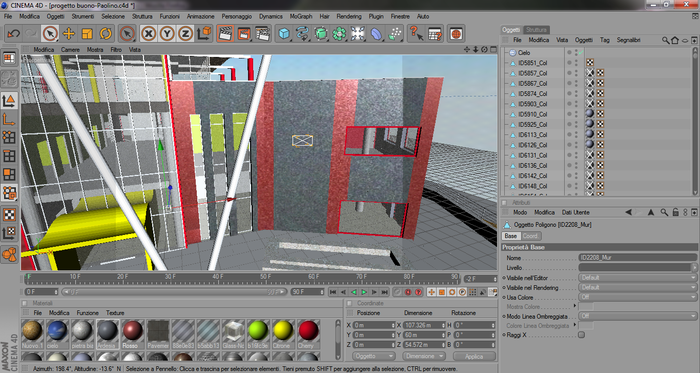
Task: Select the Rosso material sphere
Action: click(133, 334)
